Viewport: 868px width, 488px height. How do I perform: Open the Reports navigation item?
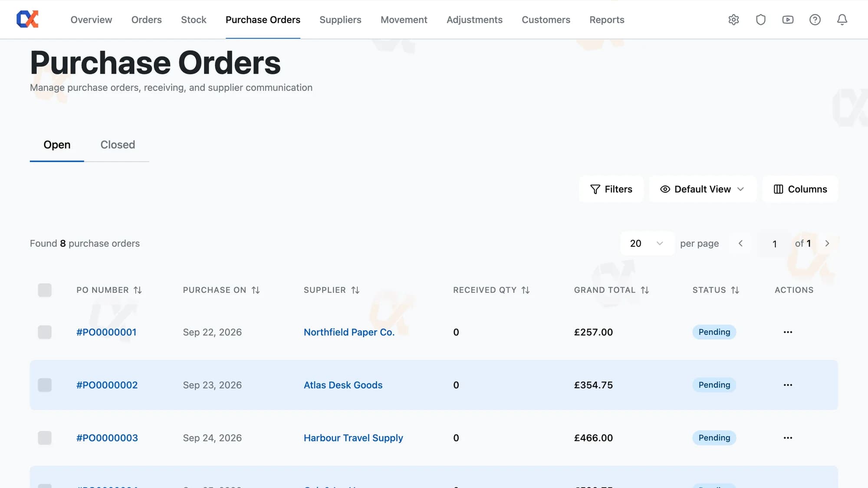pos(607,20)
